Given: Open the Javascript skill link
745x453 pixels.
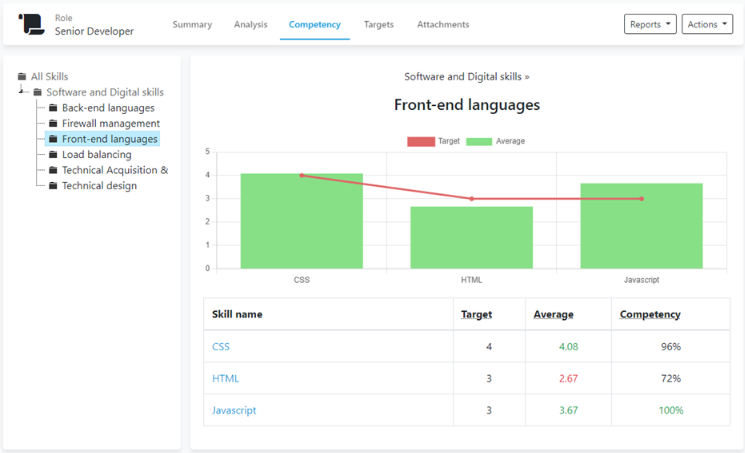Looking at the screenshot, I should tap(234, 410).
